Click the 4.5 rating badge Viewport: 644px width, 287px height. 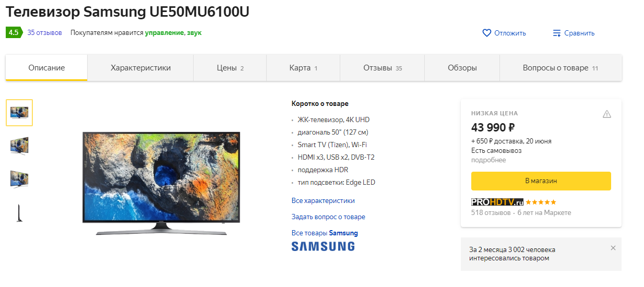point(14,32)
